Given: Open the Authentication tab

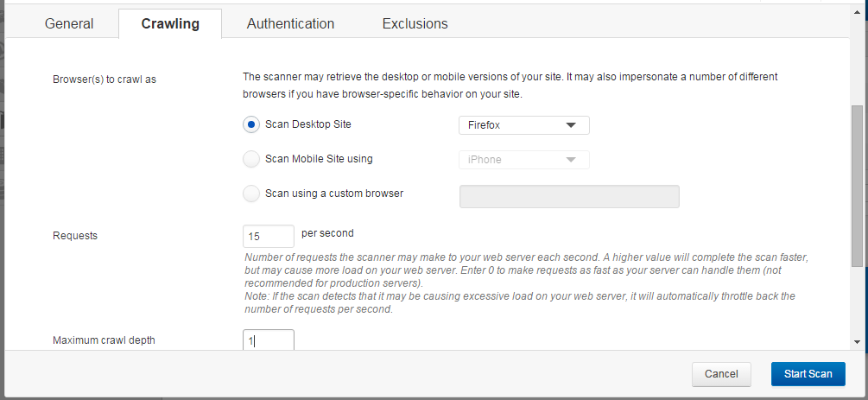Looking at the screenshot, I should (x=290, y=24).
